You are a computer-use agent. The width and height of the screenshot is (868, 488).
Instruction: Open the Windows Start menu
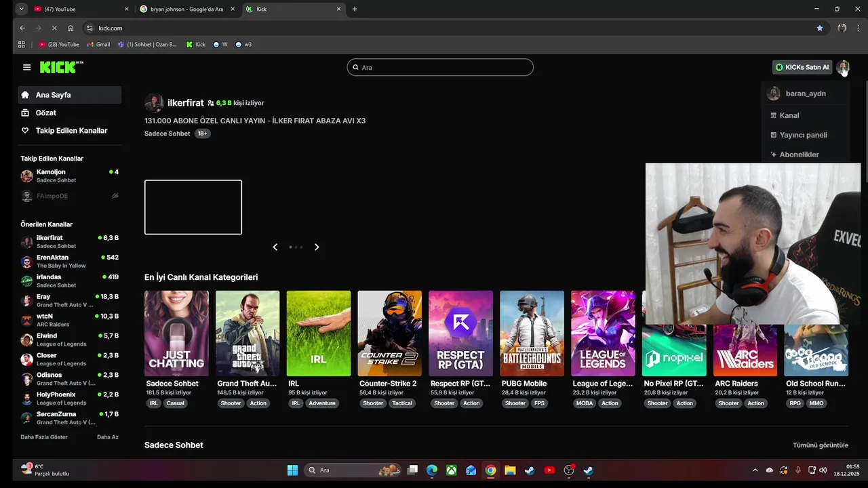pos(292,470)
